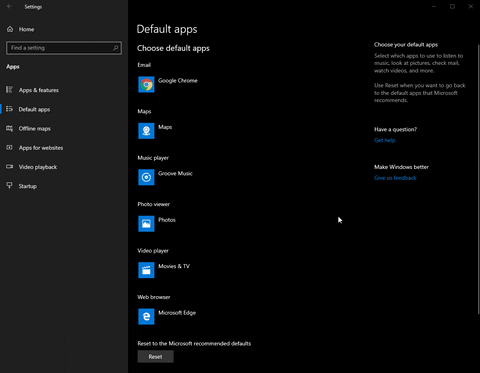Click the Apps & features icon

tap(9, 90)
